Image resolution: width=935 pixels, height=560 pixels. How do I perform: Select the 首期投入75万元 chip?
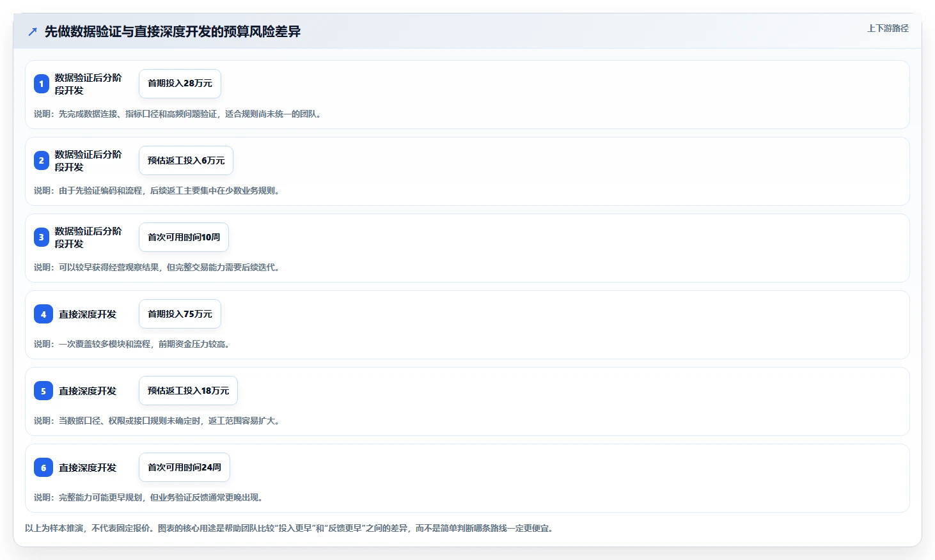[180, 314]
